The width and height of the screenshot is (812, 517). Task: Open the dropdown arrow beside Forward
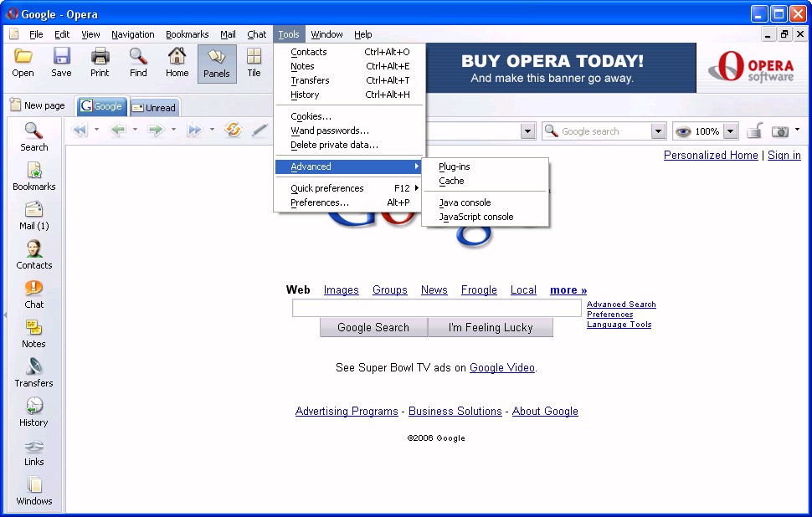point(173,130)
